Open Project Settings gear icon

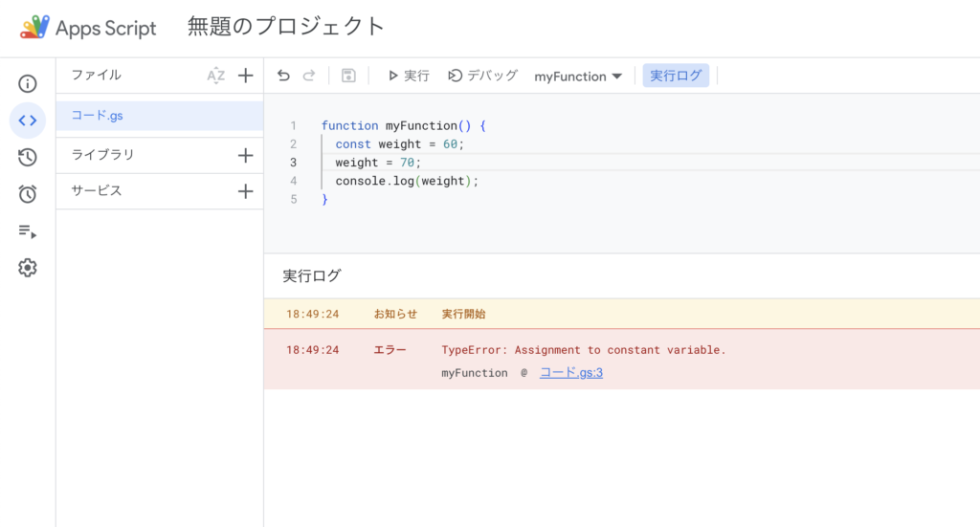point(28,268)
